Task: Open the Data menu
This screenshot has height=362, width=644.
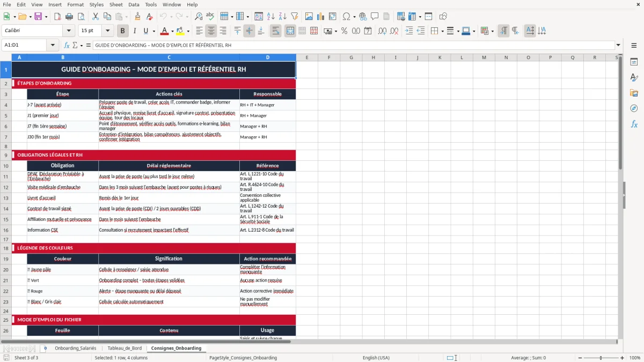Action: pyautogui.click(x=134, y=4)
